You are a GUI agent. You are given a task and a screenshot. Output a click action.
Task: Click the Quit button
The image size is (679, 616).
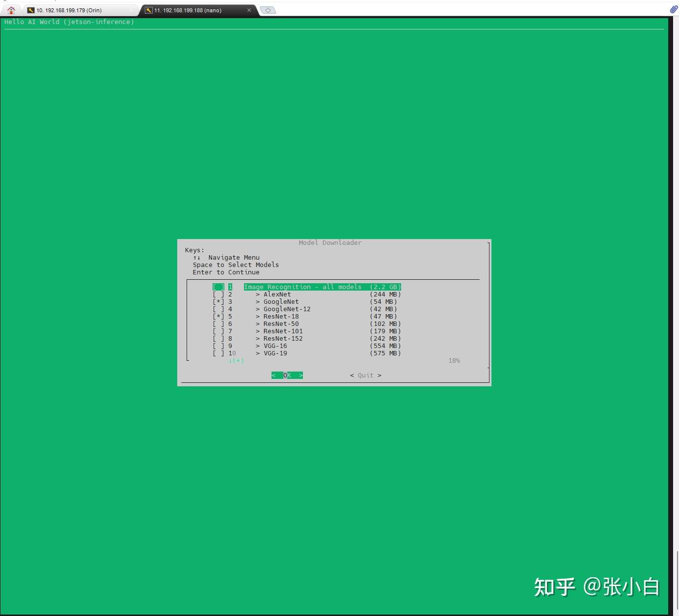pos(366,375)
